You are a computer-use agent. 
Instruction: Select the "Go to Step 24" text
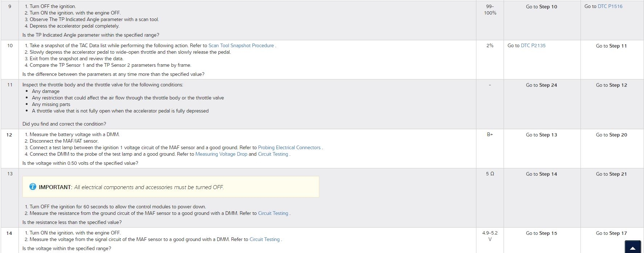point(541,85)
